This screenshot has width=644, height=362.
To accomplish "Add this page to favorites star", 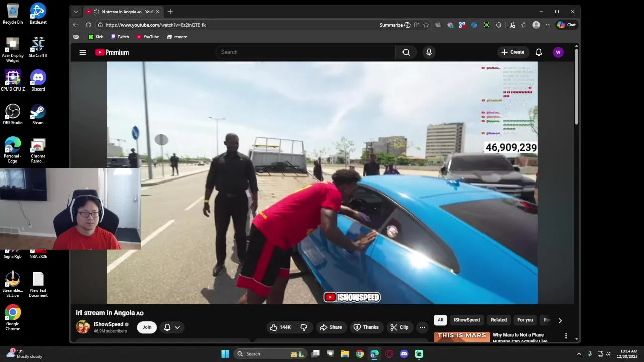I will 426,25.
